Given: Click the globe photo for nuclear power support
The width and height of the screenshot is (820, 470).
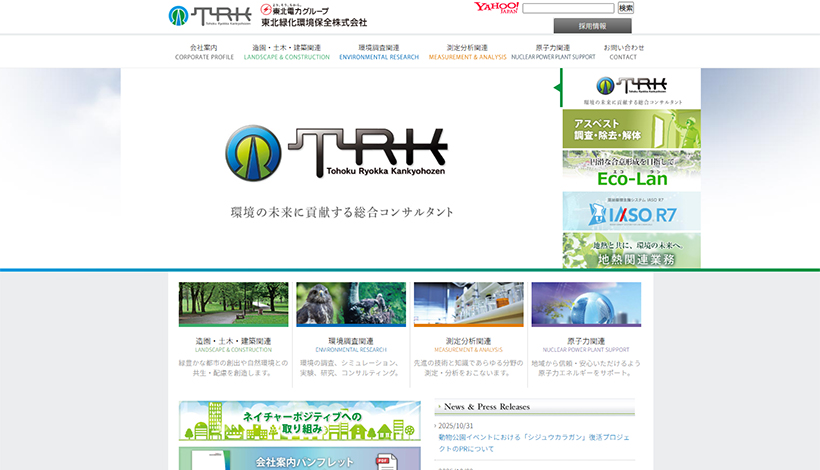Looking at the screenshot, I should 586,304.
